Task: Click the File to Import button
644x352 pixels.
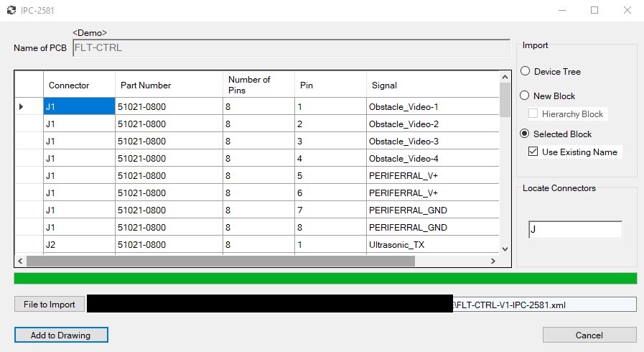Action: 50,304
